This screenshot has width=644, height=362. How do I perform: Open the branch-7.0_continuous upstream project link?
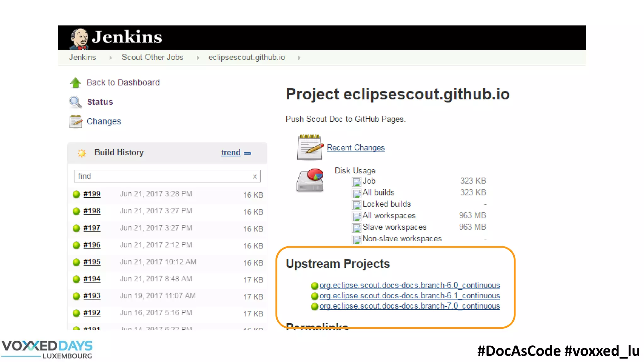point(409,306)
